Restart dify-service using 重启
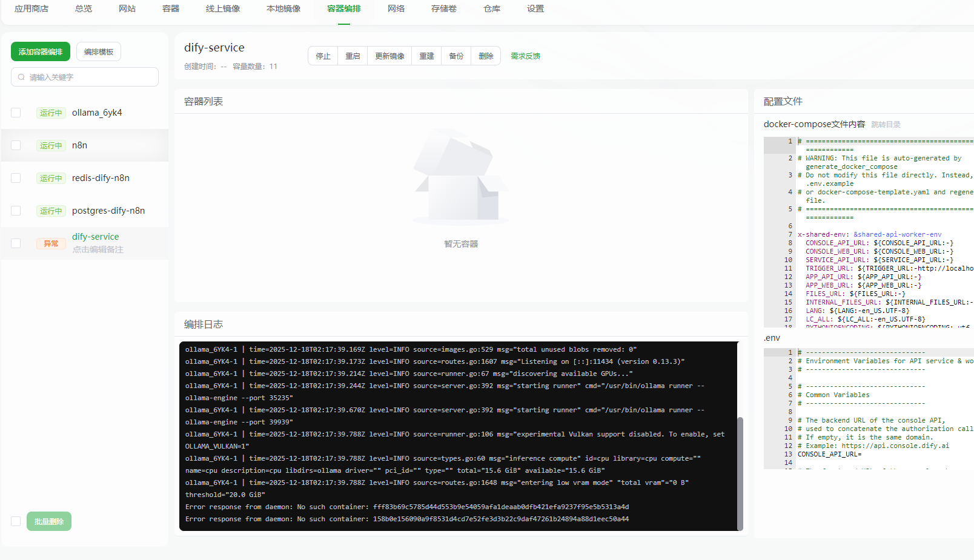The width and height of the screenshot is (974, 560). [x=353, y=55]
